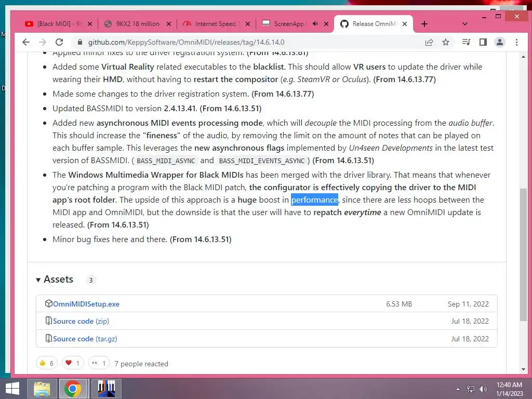
Task: Click the page scroll-up arrow
Action: 523,57
